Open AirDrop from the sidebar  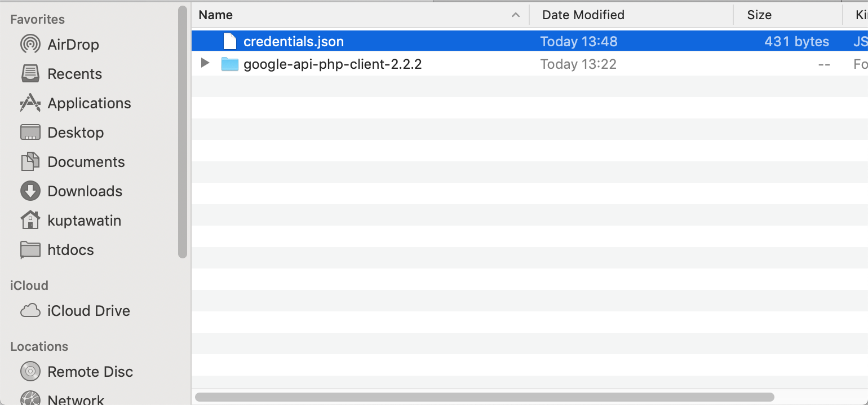[73, 45]
